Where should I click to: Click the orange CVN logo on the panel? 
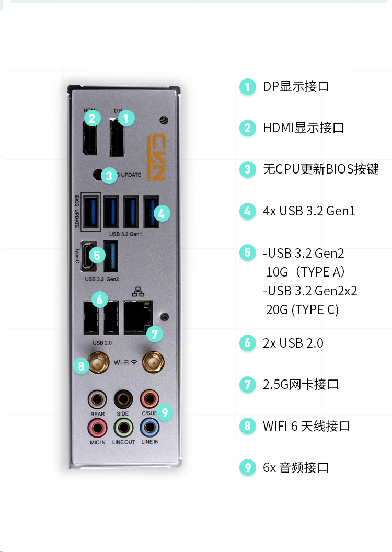point(157,157)
